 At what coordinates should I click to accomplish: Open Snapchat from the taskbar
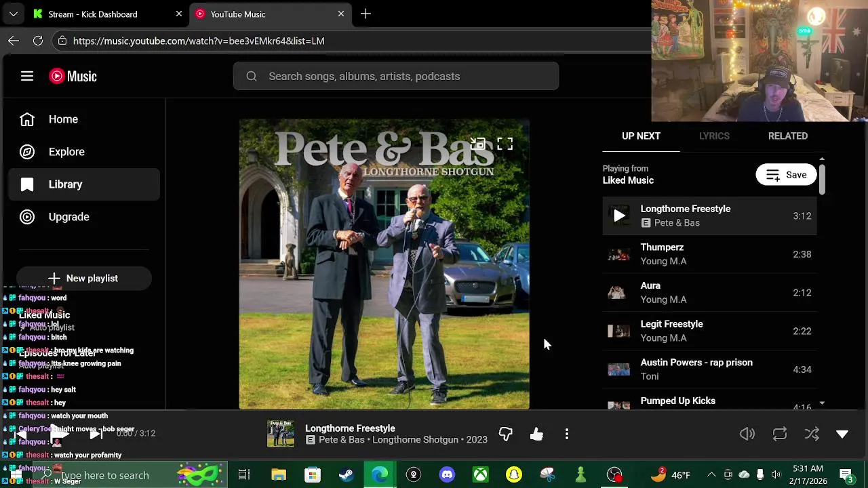point(514,475)
